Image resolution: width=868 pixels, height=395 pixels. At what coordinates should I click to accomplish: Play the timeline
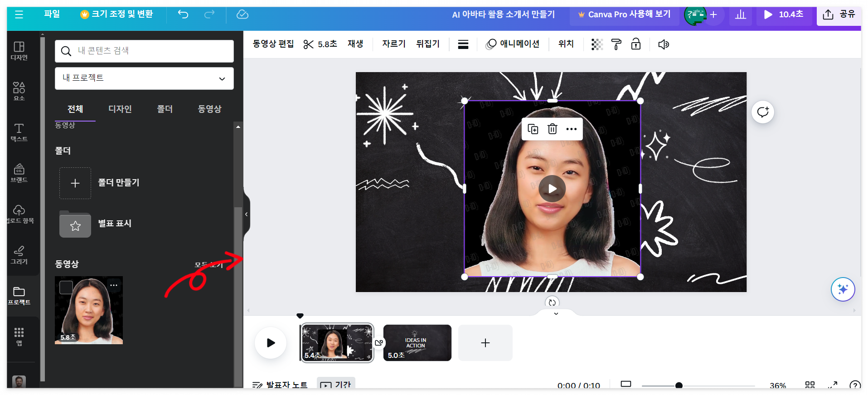coord(271,343)
